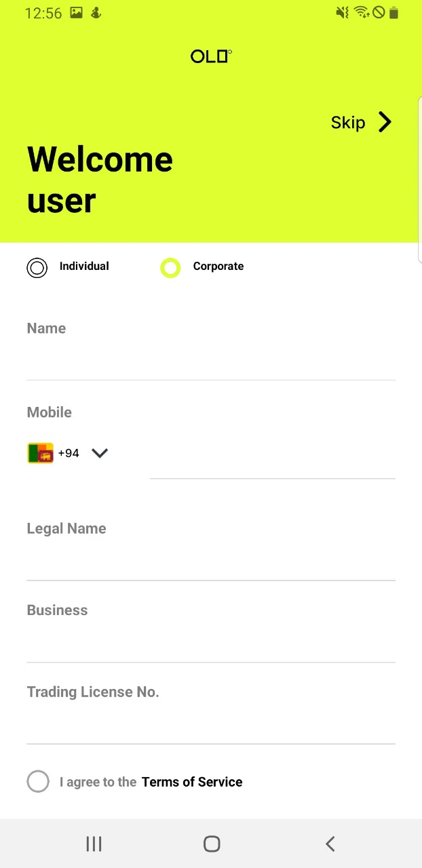The image size is (422, 868).
Task: Tap the Trading License No. field
Action: [211, 719]
